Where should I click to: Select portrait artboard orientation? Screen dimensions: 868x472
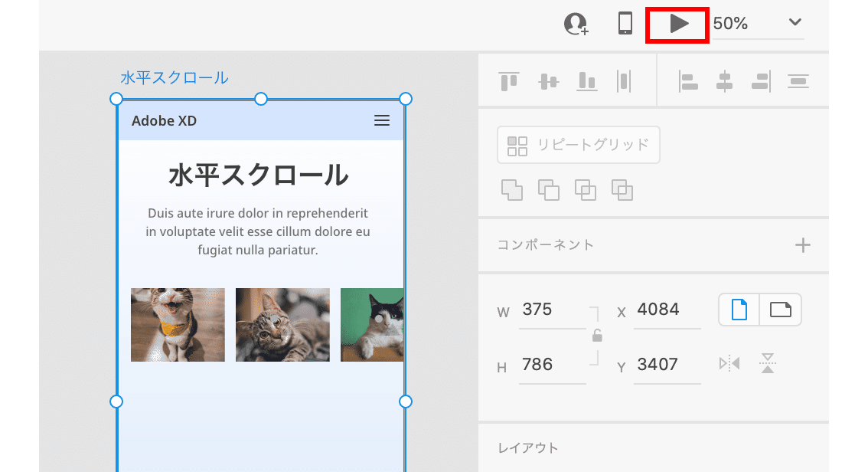[739, 310]
